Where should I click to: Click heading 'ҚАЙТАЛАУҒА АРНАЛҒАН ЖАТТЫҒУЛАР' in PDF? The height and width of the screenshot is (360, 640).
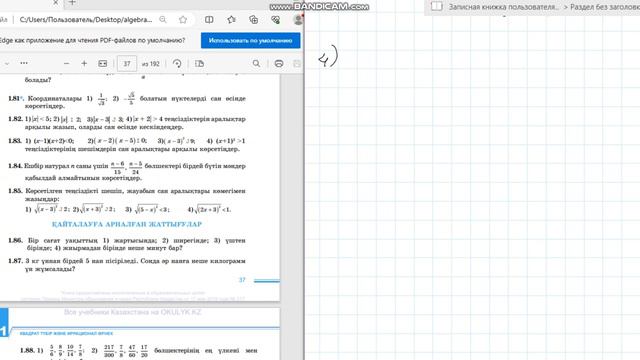coord(127,224)
